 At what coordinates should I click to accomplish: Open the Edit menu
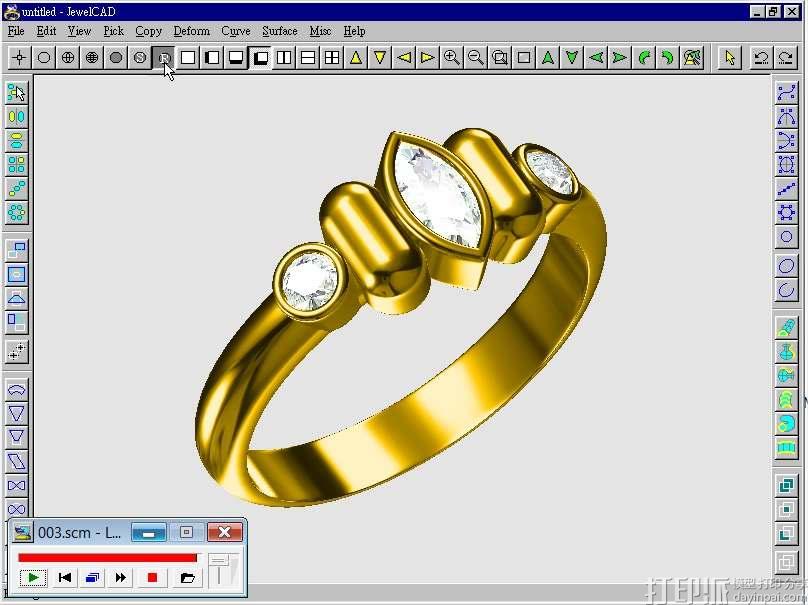tap(46, 31)
